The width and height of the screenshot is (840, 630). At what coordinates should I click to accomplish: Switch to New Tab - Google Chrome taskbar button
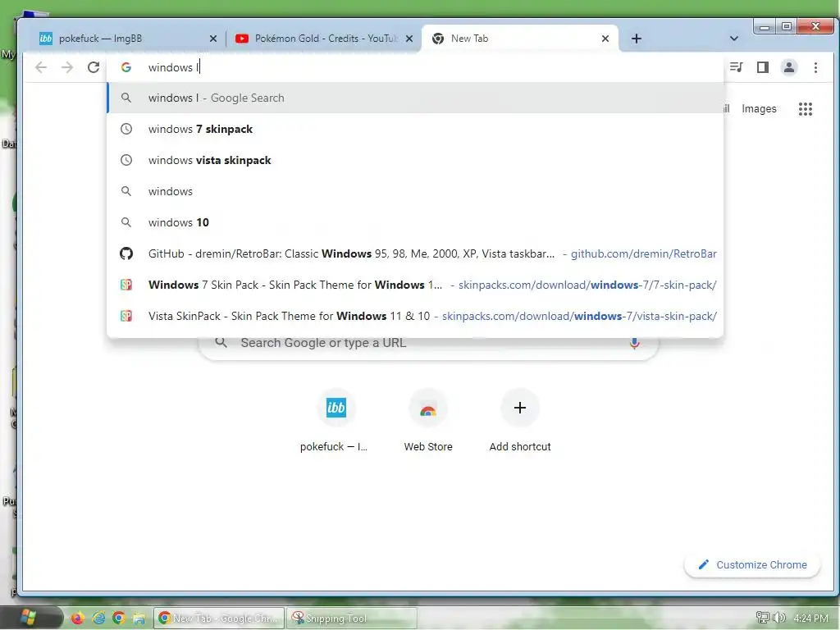(218, 619)
